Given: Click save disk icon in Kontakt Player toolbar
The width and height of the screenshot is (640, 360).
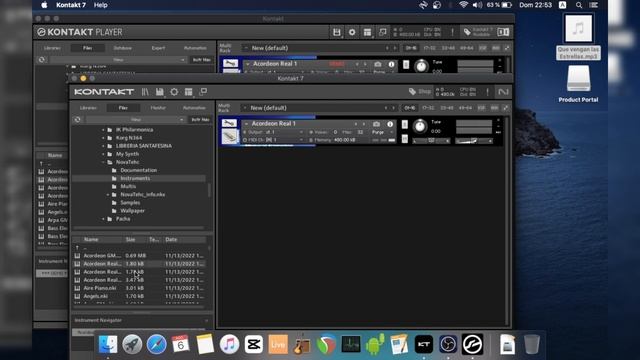Looking at the screenshot, I should click(x=336, y=32).
